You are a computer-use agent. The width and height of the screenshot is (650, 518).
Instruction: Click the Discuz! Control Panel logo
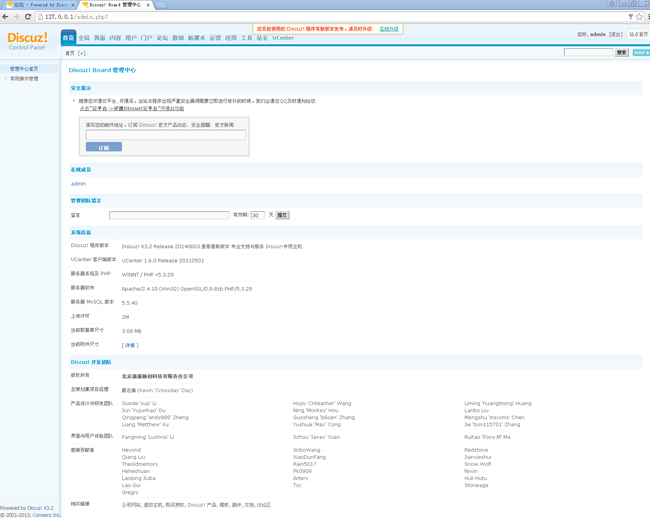(x=28, y=40)
